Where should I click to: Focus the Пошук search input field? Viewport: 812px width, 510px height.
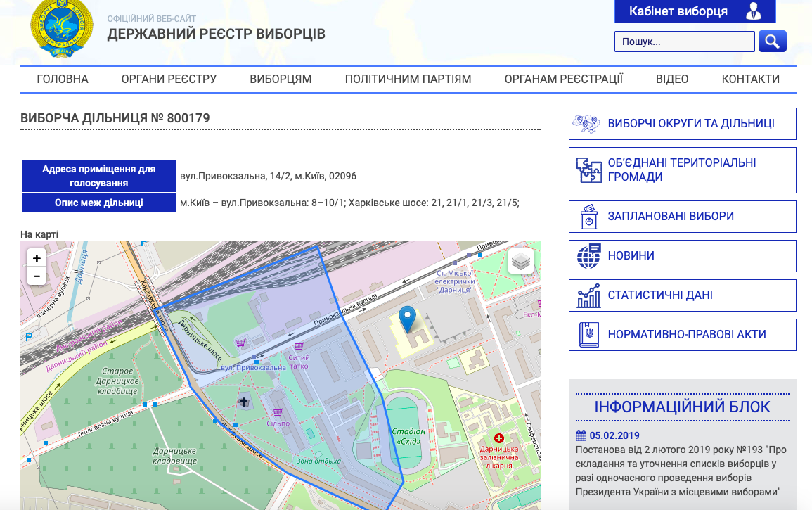[x=683, y=42]
